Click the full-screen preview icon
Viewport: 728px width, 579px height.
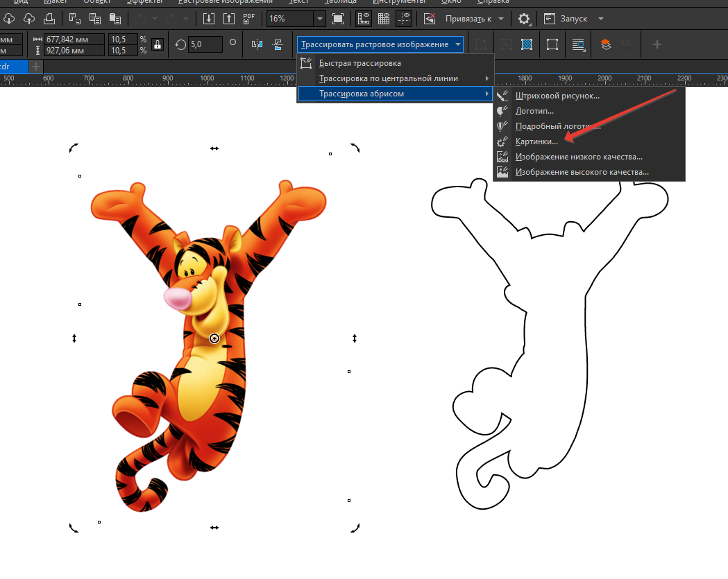[x=338, y=19]
